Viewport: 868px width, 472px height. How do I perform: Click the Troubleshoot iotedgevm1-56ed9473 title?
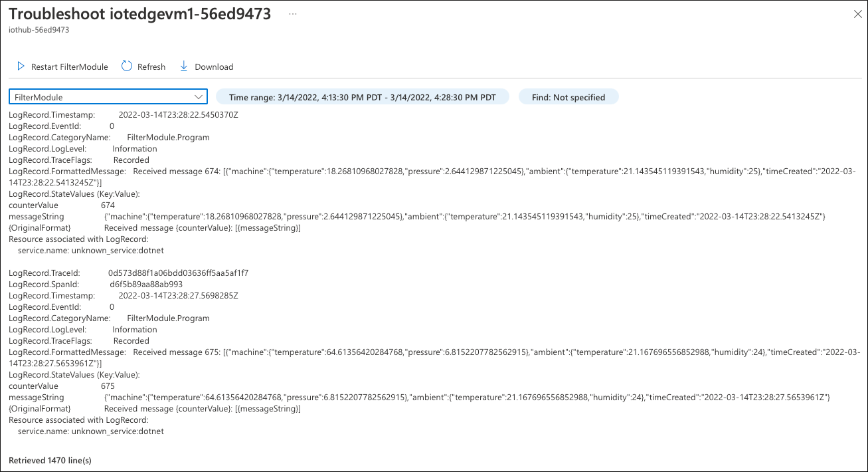click(139, 15)
